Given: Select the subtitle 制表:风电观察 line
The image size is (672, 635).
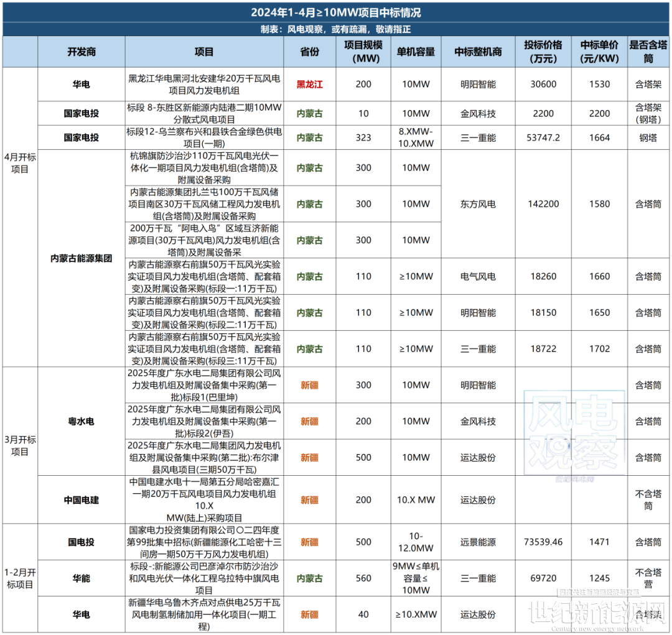Looking at the screenshot, I should coord(335,29).
